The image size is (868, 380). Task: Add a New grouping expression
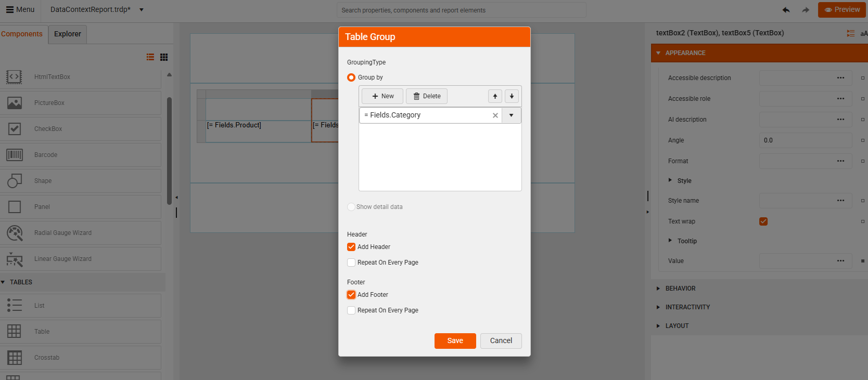click(382, 96)
